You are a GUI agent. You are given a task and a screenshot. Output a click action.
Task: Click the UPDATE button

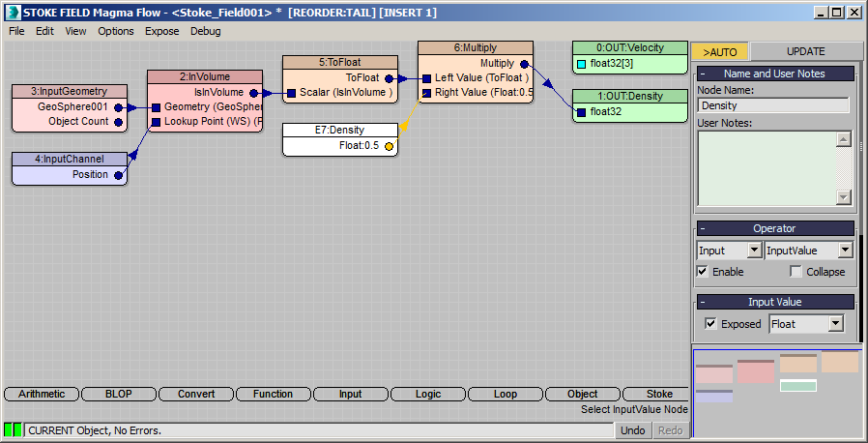(x=805, y=51)
